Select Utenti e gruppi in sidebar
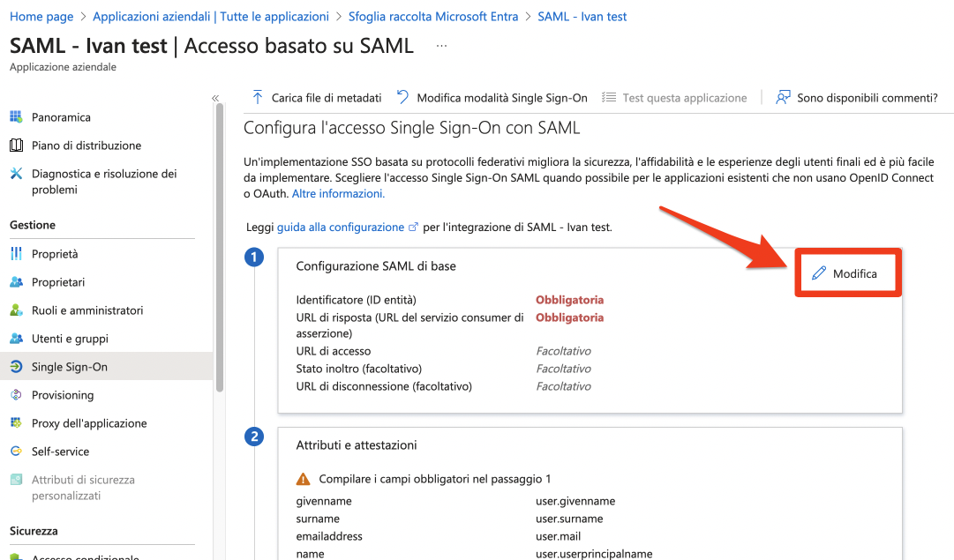The image size is (954, 560). [x=70, y=339]
